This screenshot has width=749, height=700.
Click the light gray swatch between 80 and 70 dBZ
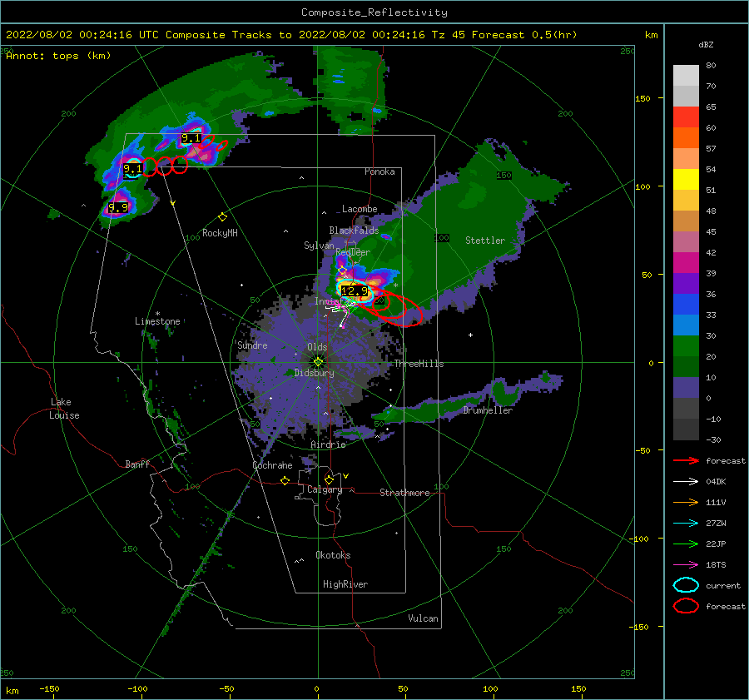[x=686, y=76]
